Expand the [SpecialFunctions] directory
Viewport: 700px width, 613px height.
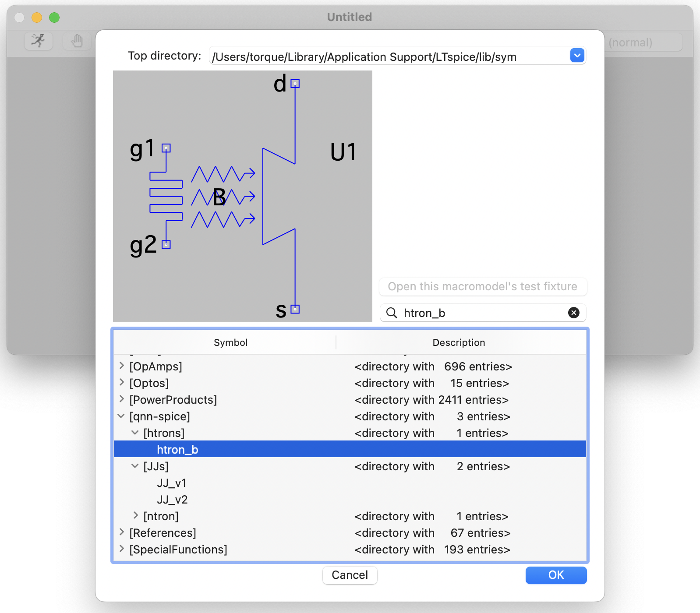pyautogui.click(x=122, y=549)
